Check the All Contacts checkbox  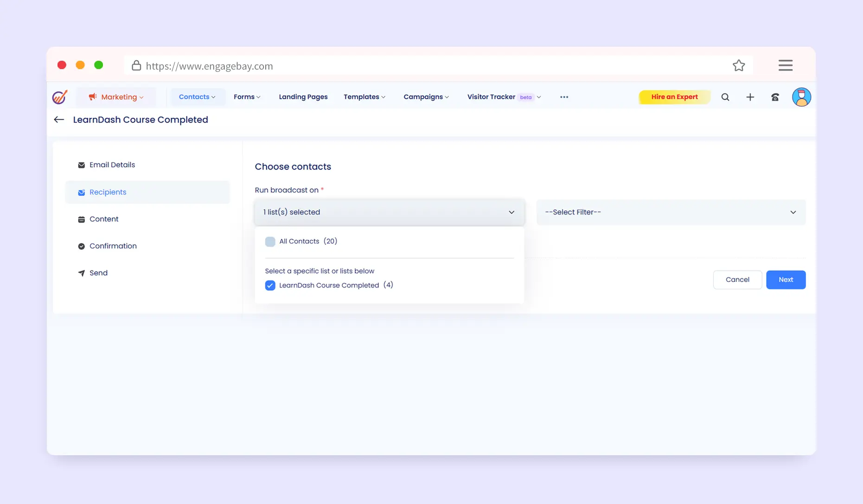(x=270, y=242)
